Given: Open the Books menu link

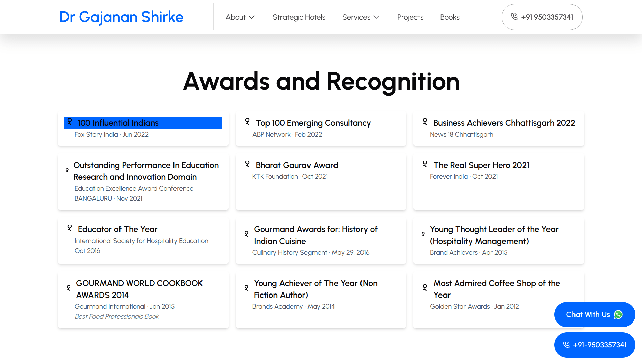Looking at the screenshot, I should coord(450,17).
